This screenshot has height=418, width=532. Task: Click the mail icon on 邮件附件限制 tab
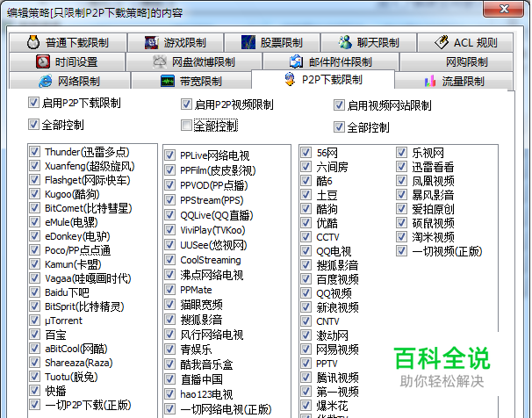pyautogui.click(x=296, y=61)
